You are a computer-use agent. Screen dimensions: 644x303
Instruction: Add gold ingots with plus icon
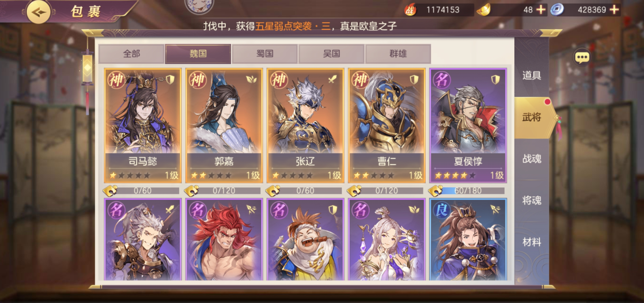541,10
